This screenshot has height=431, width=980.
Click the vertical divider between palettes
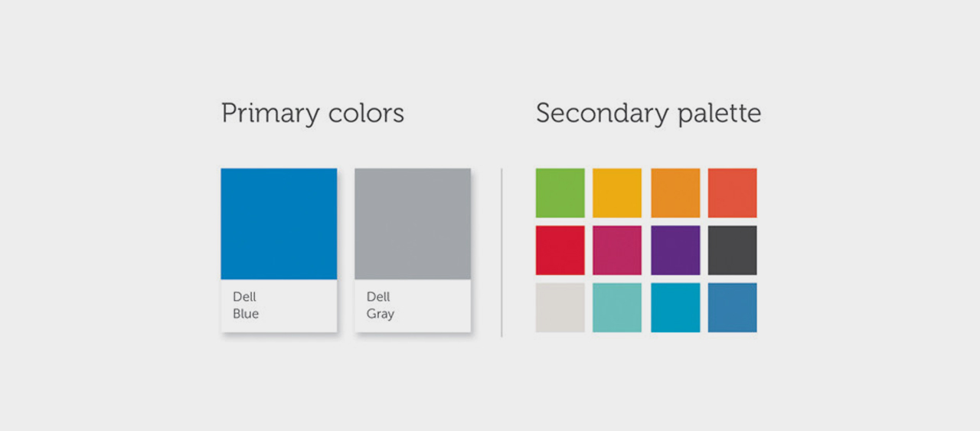point(501,253)
